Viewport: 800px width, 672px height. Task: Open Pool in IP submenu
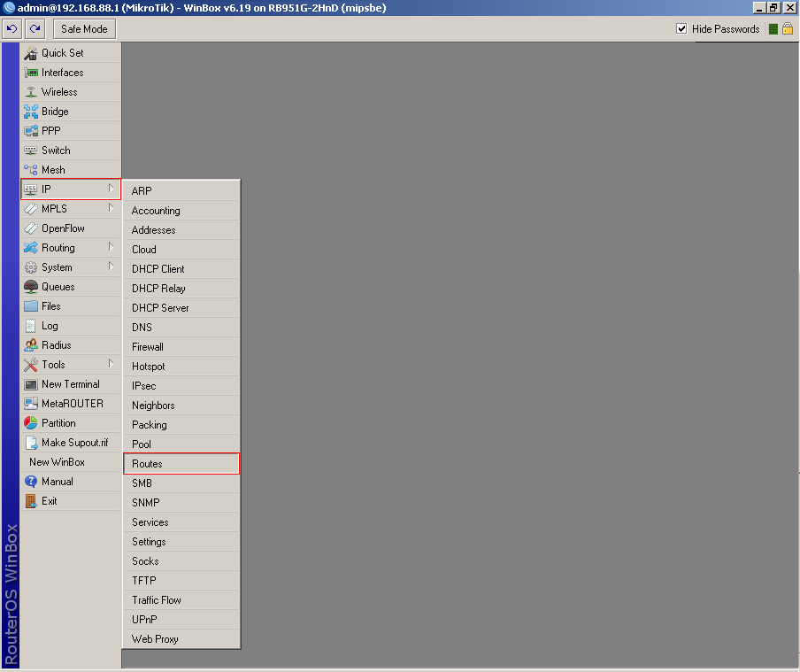pyautogui.click(x=181, y=444)
